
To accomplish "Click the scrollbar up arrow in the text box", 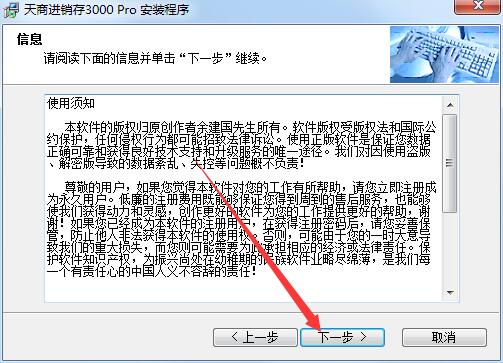I will [x=450, y=105].
